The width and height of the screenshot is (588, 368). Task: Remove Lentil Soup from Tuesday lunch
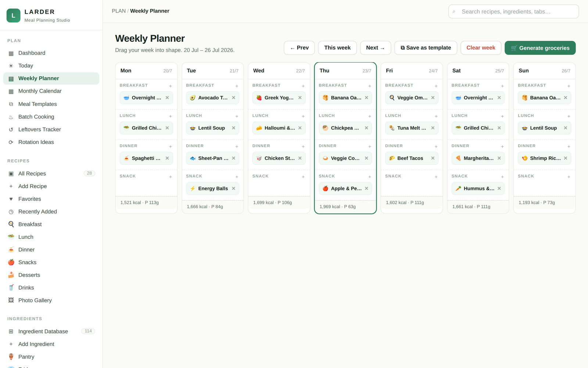click(x=233, y=128)
